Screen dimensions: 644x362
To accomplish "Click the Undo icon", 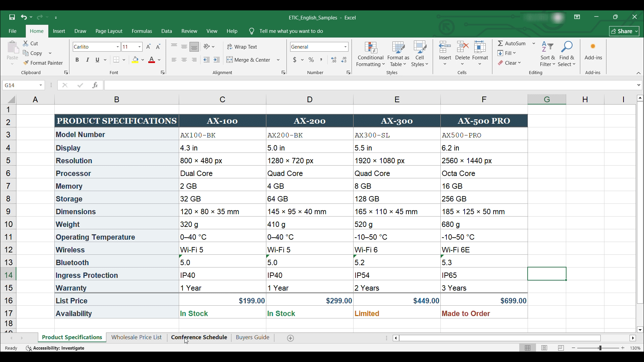I will [23, 17].
